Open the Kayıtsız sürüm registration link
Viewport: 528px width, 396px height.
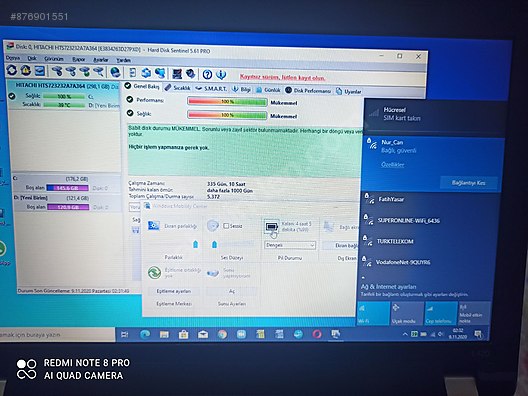(x=282, y=77)
